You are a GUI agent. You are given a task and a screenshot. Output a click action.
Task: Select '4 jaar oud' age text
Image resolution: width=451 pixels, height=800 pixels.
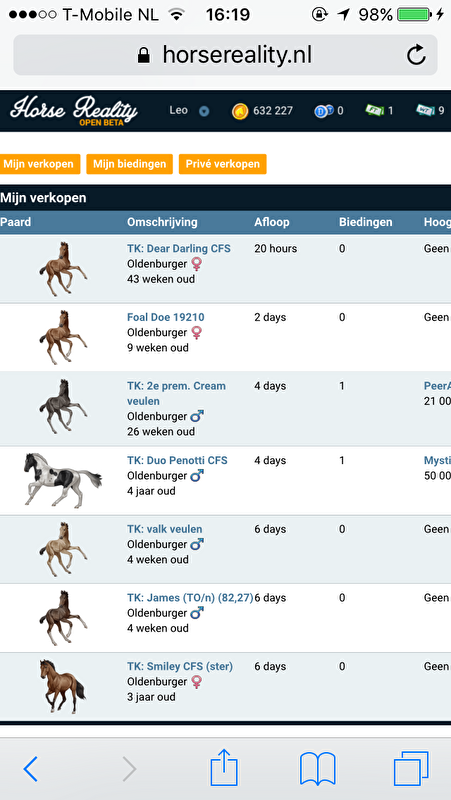coord(151,491)
